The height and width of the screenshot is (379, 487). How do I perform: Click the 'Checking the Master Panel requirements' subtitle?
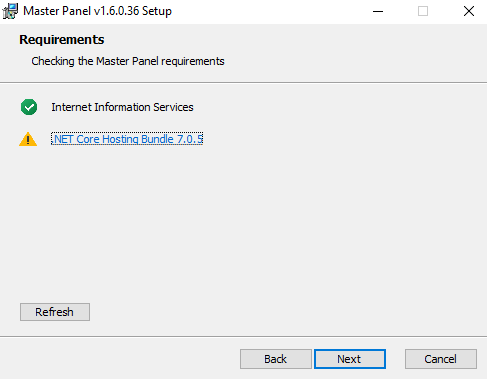click(x=128, y=61)
